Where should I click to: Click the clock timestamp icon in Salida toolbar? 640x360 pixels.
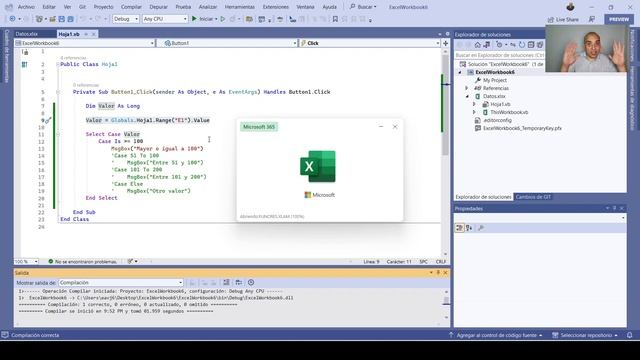[x=251, y=282]
